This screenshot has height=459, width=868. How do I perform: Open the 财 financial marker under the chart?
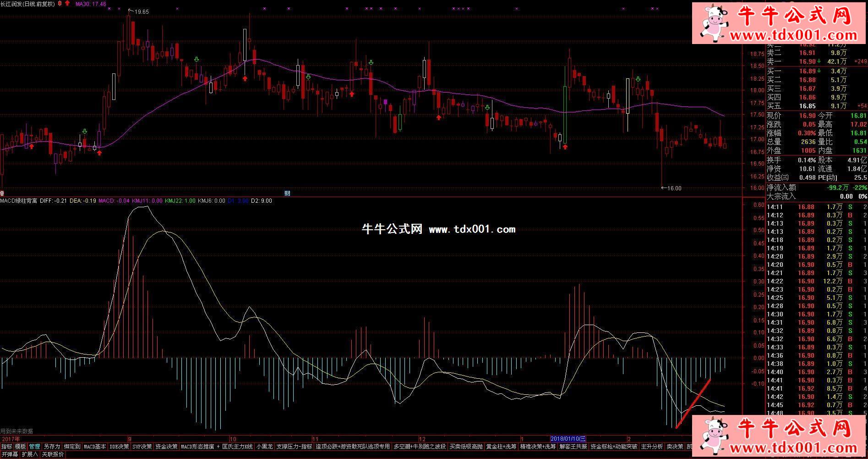(287, 194)
